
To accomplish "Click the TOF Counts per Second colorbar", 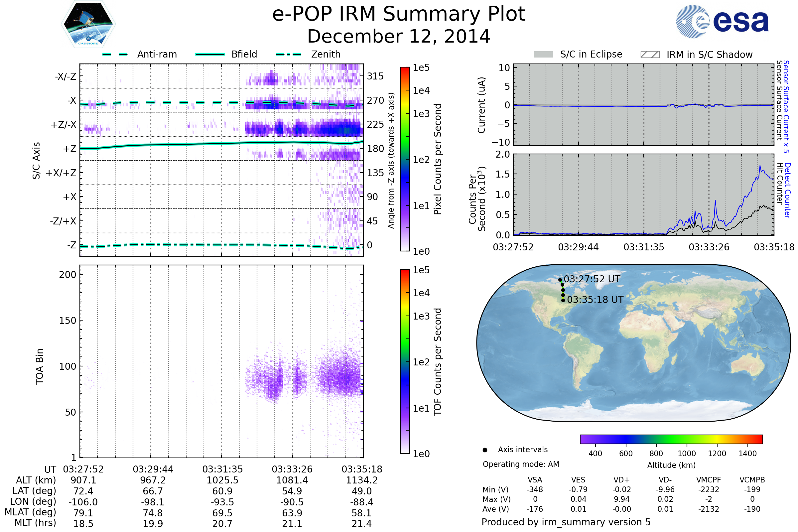I will (405, 361).
